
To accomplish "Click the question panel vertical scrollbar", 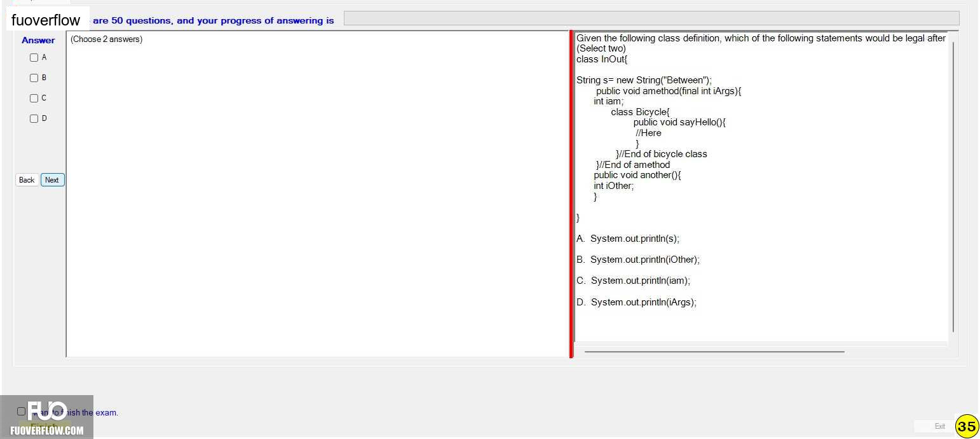I will tap(953, 186).
